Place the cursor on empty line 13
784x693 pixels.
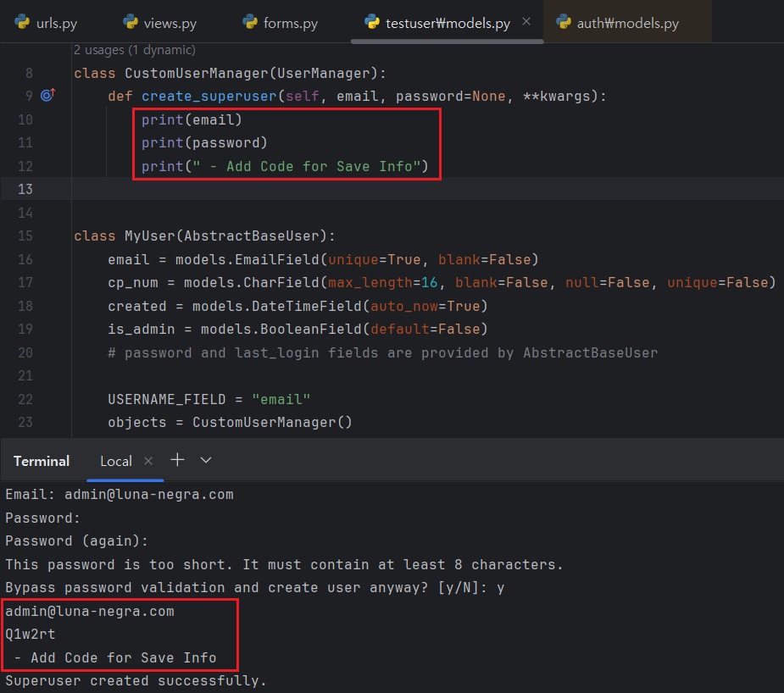tap(339, 188)
